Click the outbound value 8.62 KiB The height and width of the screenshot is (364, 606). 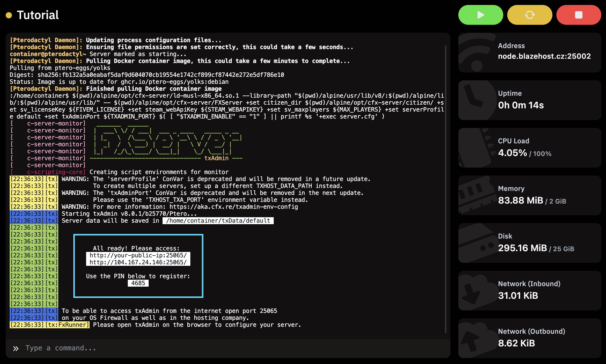click(516, 343)
